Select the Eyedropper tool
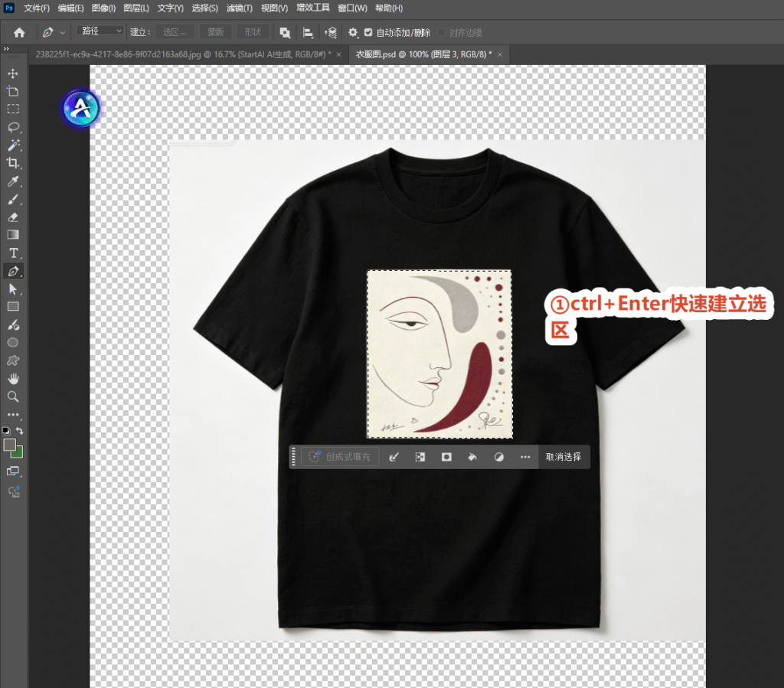Viewport: 784px width, 688px height. [x=13, y=181]
